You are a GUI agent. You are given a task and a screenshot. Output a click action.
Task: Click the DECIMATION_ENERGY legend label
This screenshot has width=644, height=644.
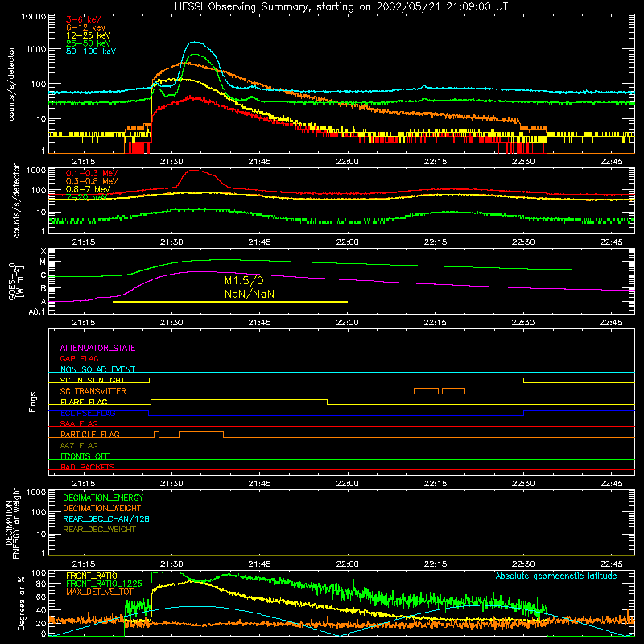(x=103, y=497)
